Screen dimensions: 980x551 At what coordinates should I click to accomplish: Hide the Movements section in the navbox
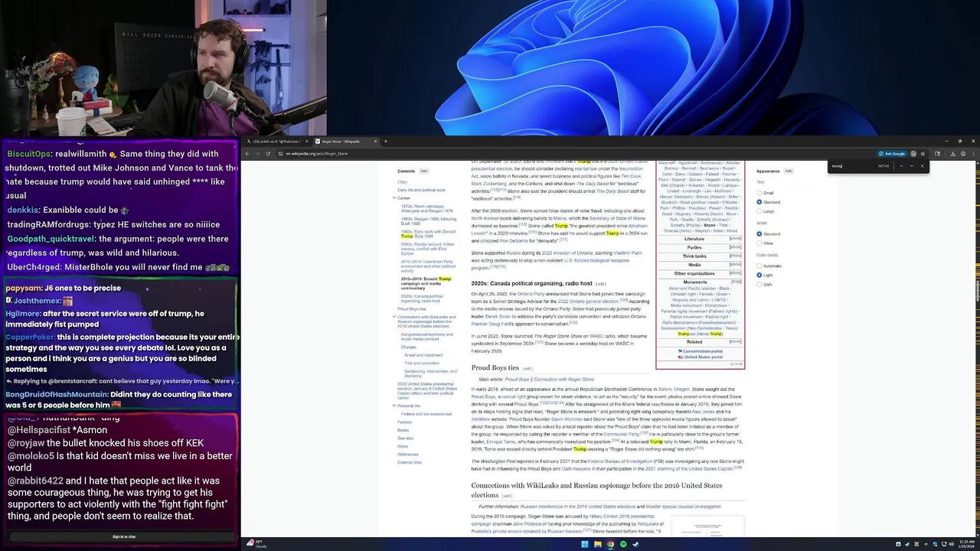click(x=736, y=282)
